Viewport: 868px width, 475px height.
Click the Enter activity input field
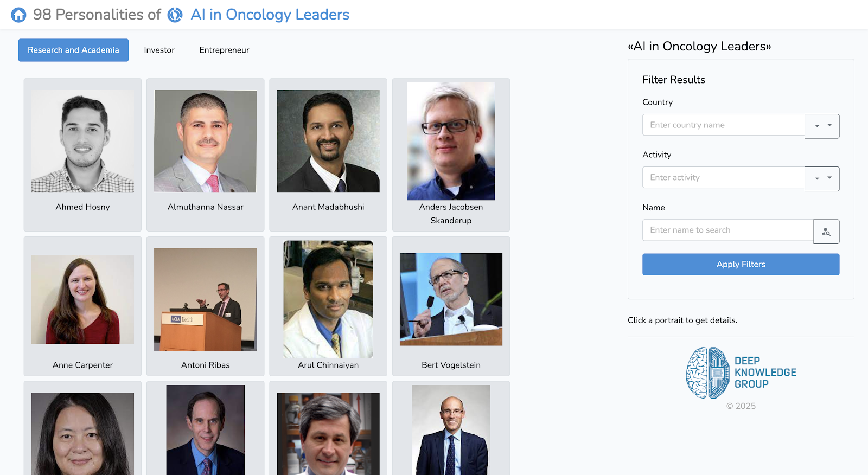(723, 177)
